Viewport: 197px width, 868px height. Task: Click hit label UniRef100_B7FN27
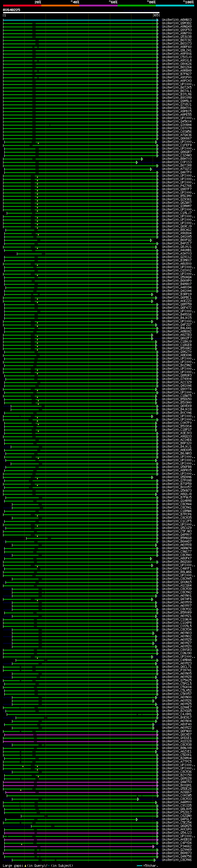click(x=177, y=74)
